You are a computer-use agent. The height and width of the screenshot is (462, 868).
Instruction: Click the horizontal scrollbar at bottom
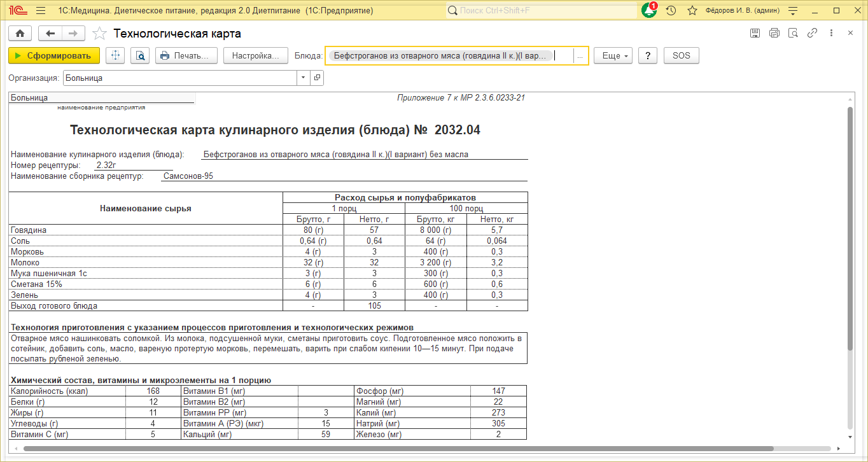click(x=398, y=449)
